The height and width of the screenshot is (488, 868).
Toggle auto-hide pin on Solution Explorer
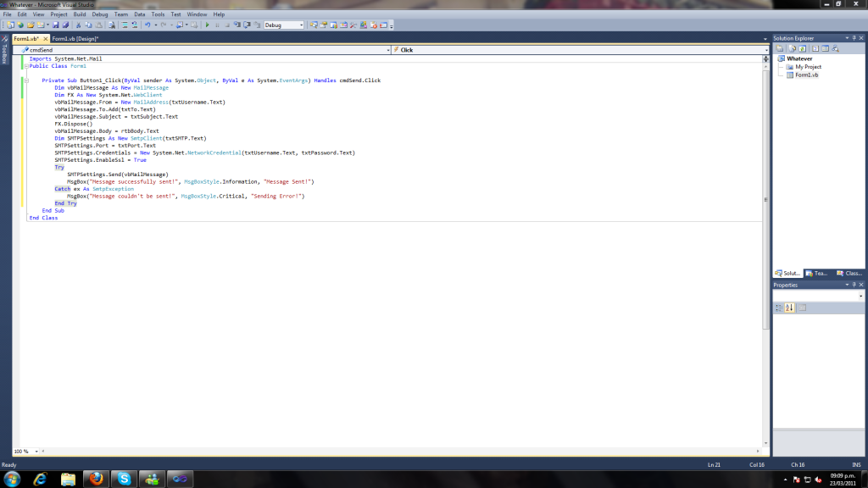click(852, 39)
